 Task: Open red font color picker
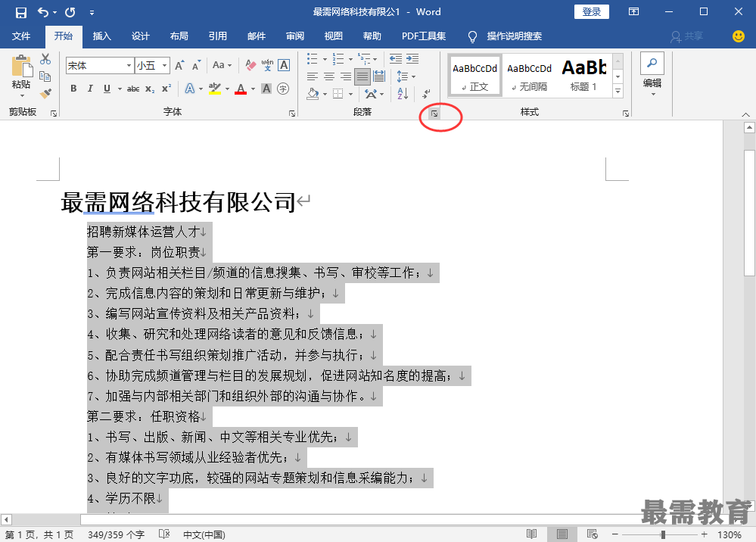coord(253,89)
